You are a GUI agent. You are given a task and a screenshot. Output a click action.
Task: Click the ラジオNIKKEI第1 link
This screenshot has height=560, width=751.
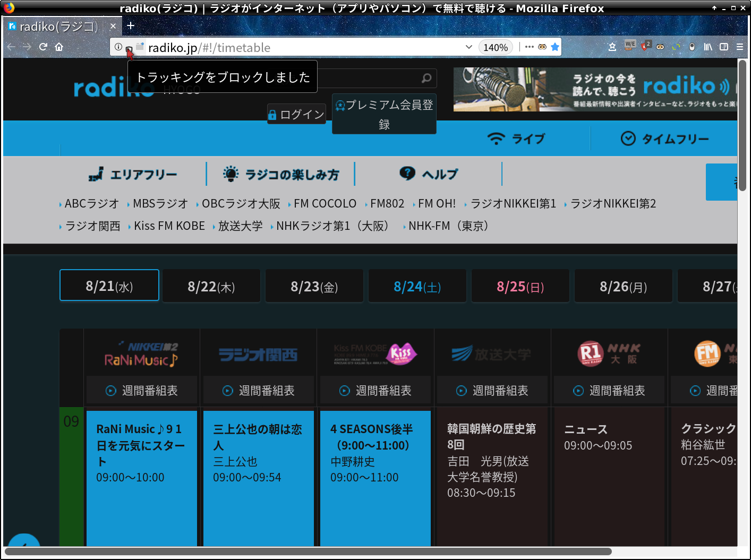tap(513, 204)
